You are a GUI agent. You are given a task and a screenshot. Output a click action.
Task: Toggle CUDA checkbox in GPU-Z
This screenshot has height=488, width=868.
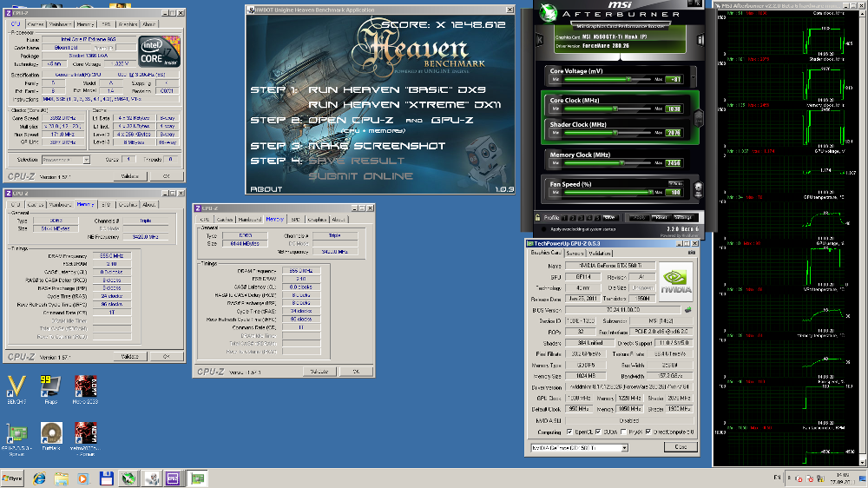coord(598,432)
